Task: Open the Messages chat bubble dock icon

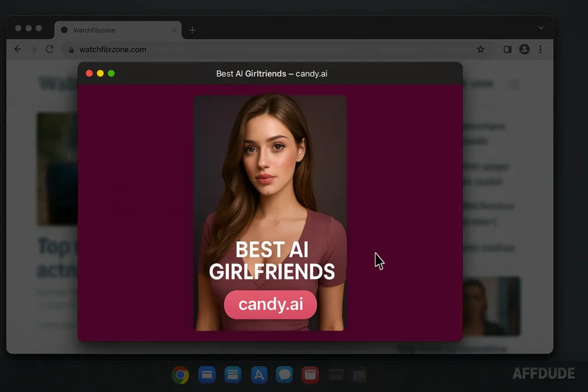Action: [x=284, y=375]
